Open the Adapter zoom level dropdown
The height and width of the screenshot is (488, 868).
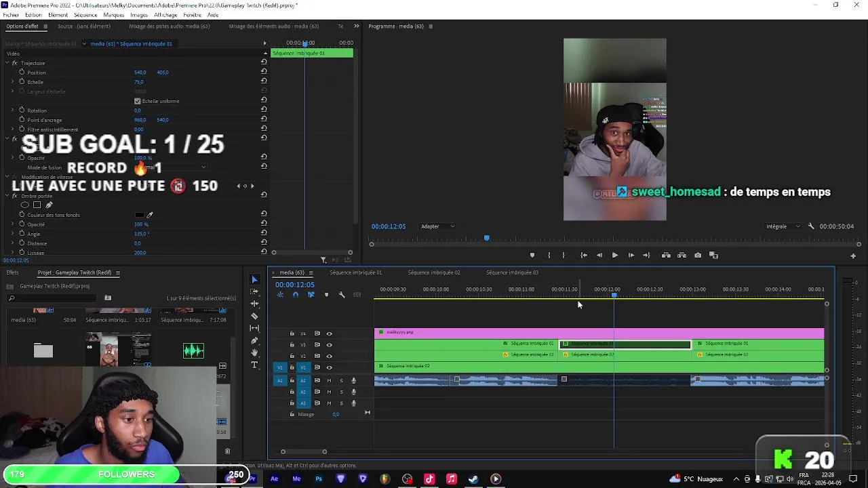[x=437, y=226]
